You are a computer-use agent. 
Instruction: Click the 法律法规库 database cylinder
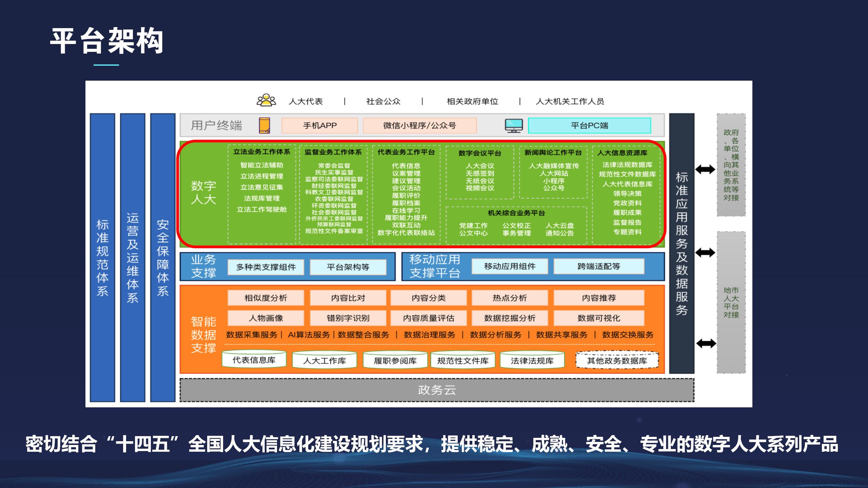(x=532, y=361)
